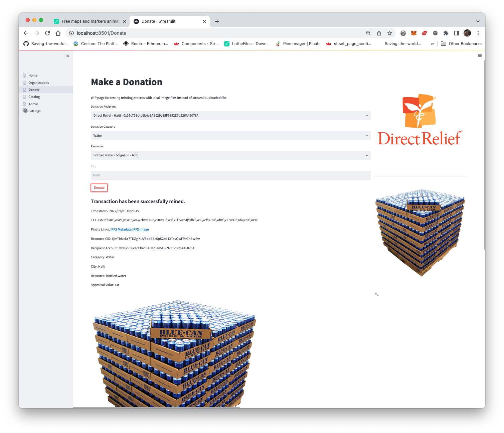Open a new browser tab with plus
504x433 pixels.
pos(217,21)
